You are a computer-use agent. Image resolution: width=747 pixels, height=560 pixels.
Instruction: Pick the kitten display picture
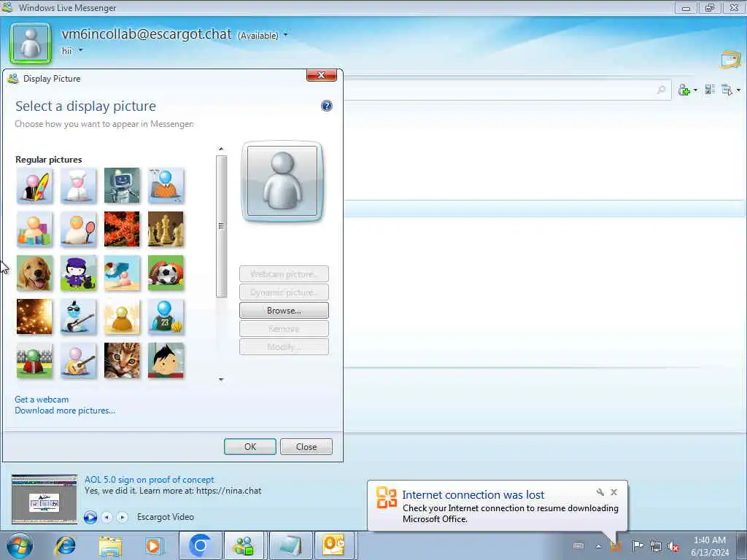122,361
